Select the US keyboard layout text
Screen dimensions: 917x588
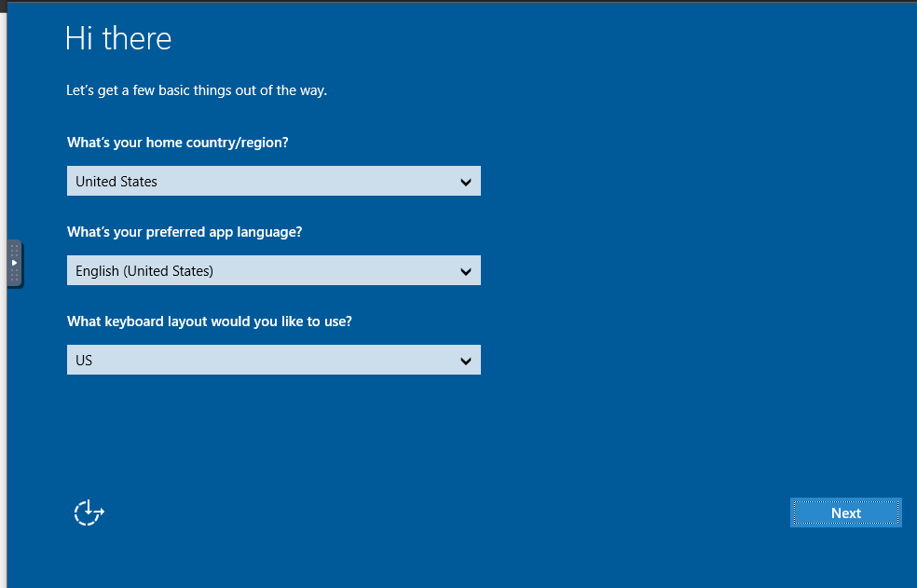pos(84,361)
